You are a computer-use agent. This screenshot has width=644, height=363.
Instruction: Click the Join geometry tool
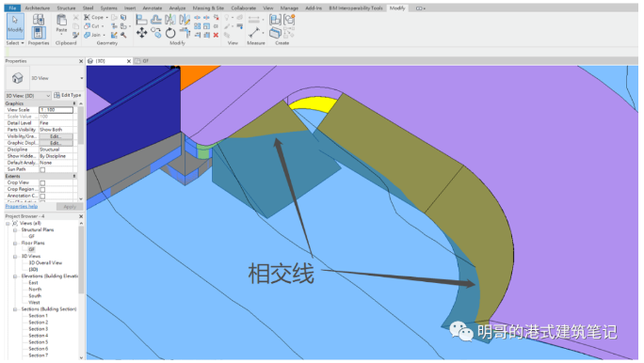92,35
